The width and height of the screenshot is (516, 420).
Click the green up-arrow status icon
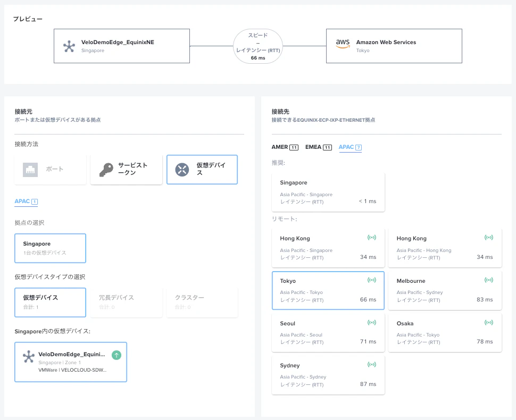pos(116,355)
